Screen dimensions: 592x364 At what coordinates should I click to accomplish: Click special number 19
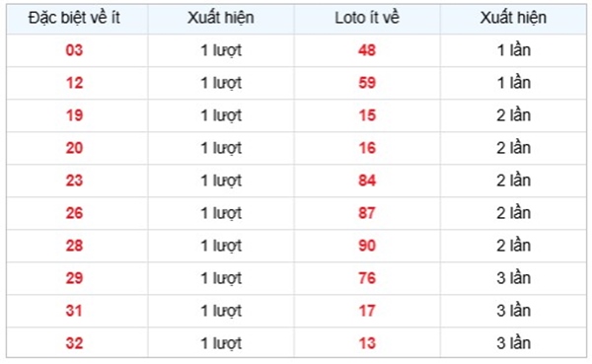pos(74,115)
